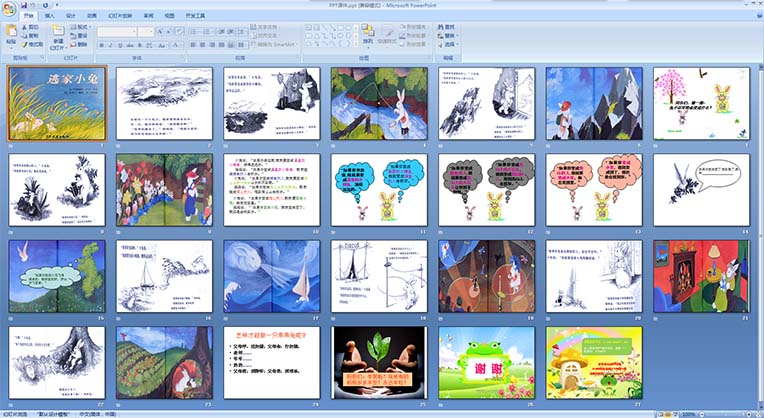Click the Redo icon in quick access toolbar
764x418 pixels.
[x=45, y=5]
